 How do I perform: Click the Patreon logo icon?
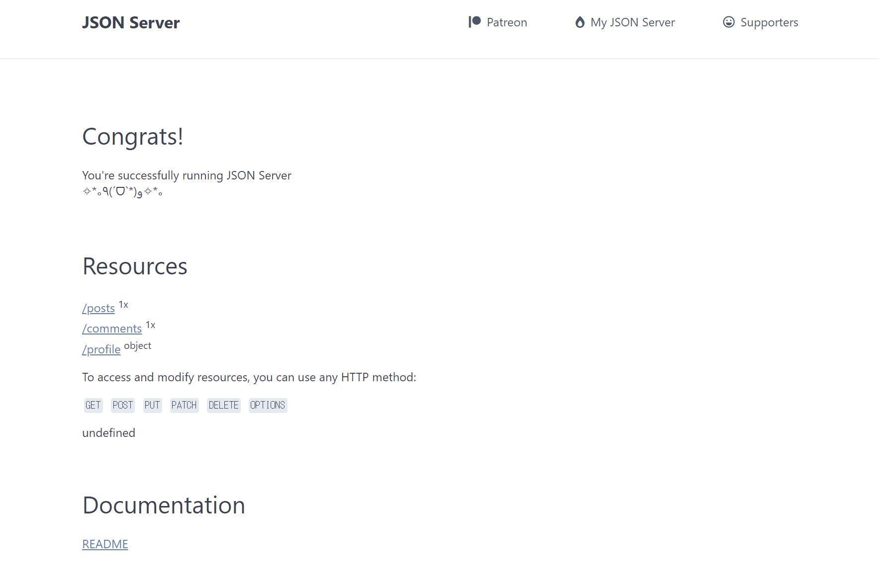point(475,22)
